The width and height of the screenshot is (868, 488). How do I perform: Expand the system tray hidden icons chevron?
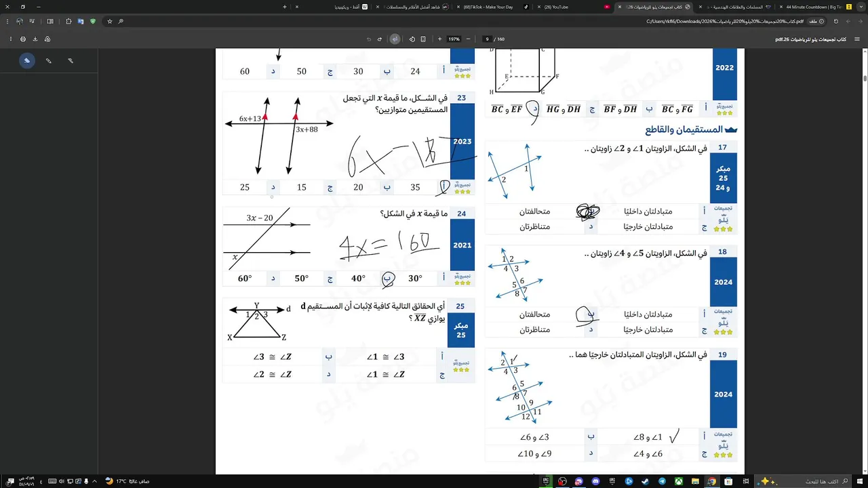(94, 481)
